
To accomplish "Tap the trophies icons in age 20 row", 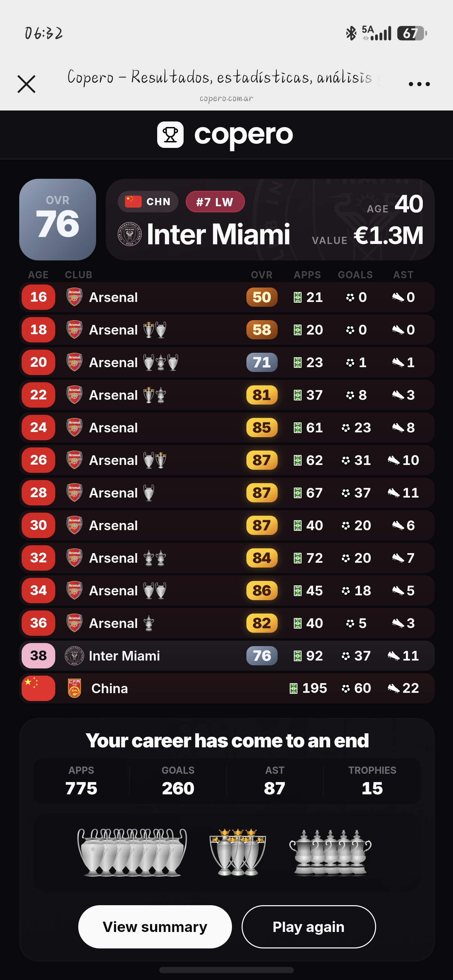I will (x=161, y=362).
